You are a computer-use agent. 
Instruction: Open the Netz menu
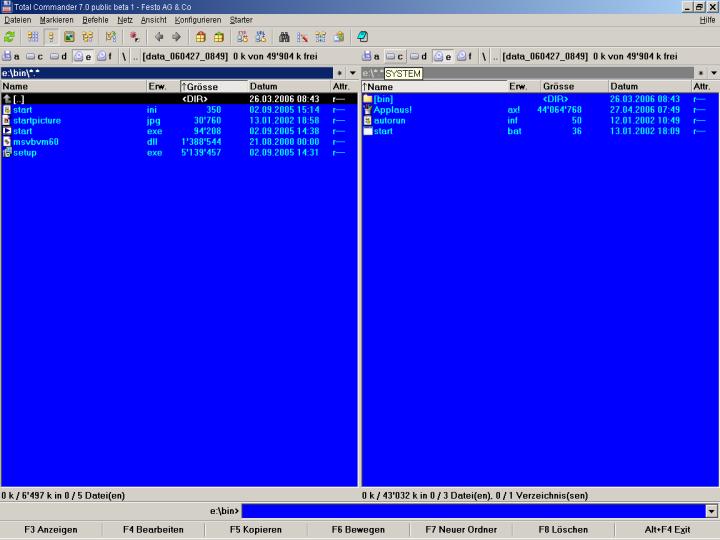pos(125,20)
